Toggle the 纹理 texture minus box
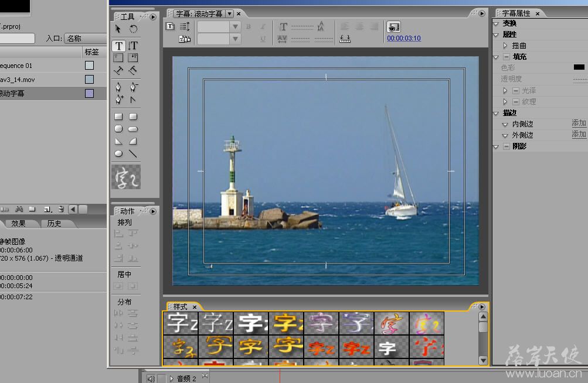Screen dimensions: 588x383 pyautogui.click(x=516, y=101)
